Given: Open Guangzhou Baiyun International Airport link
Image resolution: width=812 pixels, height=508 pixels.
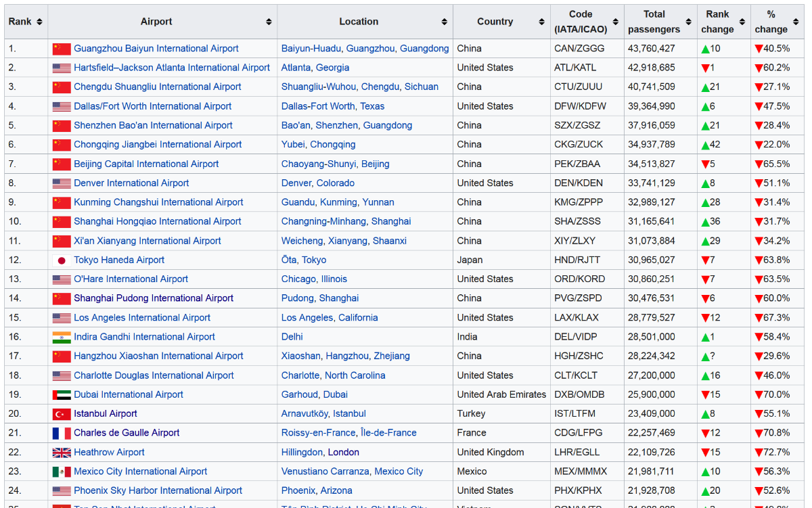Looking at the screenshot, I should 156,49.
